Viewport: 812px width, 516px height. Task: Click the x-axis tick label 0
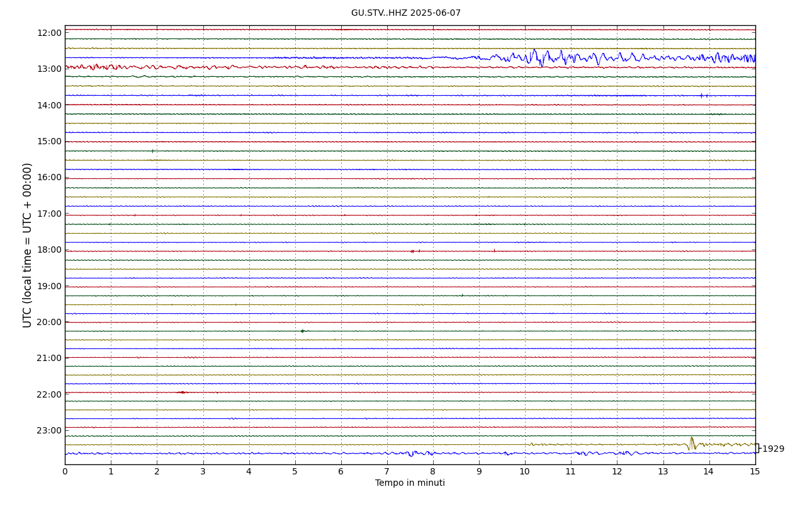click(x=65, y=472)
